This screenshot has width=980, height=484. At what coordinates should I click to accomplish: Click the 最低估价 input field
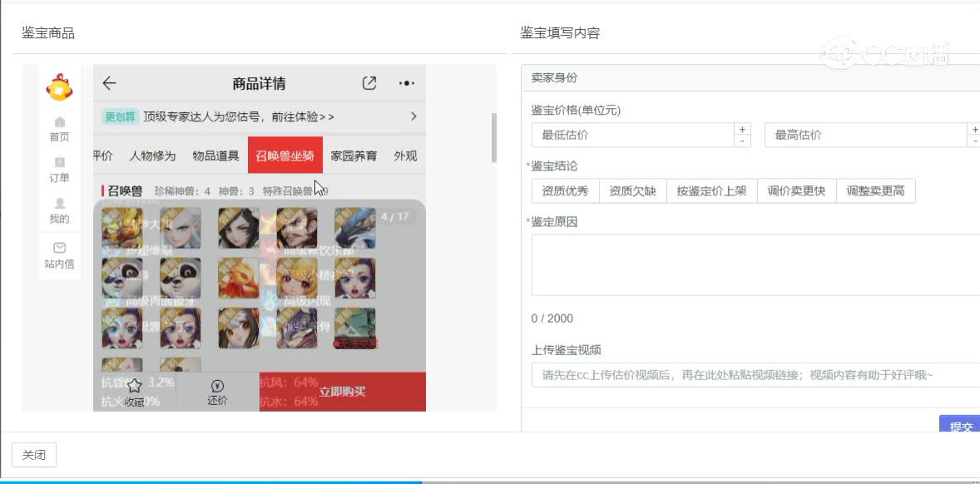(x=632, y=135)
